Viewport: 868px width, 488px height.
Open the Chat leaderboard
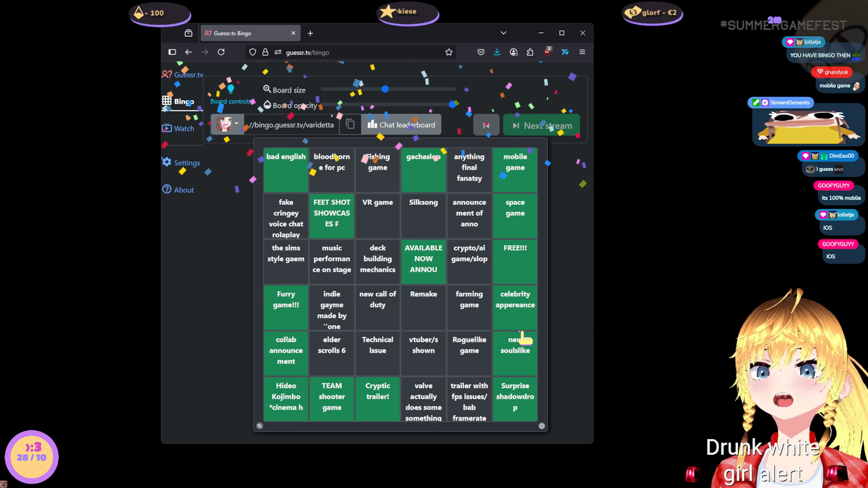[x=401, y=125]
